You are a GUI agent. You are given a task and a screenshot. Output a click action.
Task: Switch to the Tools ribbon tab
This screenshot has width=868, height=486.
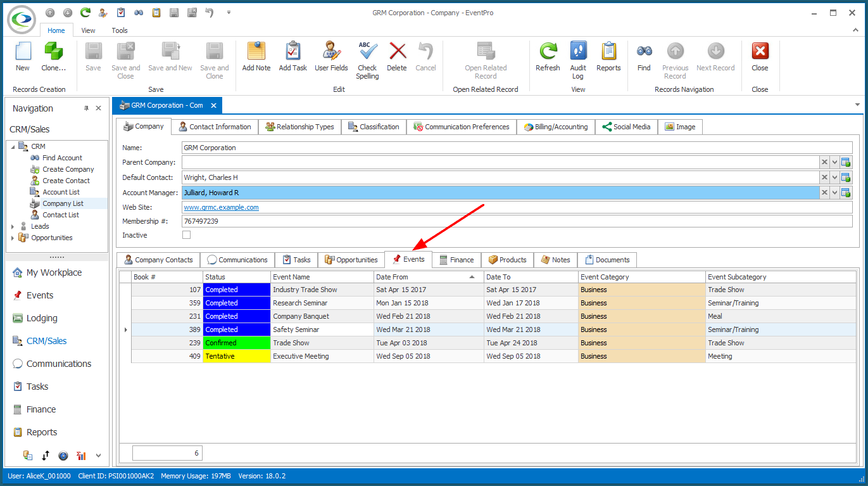pos(120,30)
